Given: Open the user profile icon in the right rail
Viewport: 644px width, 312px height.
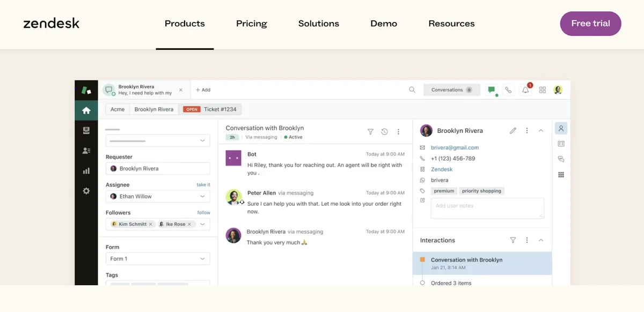Looking at the screenshot, I should click(x=561, y=129).
